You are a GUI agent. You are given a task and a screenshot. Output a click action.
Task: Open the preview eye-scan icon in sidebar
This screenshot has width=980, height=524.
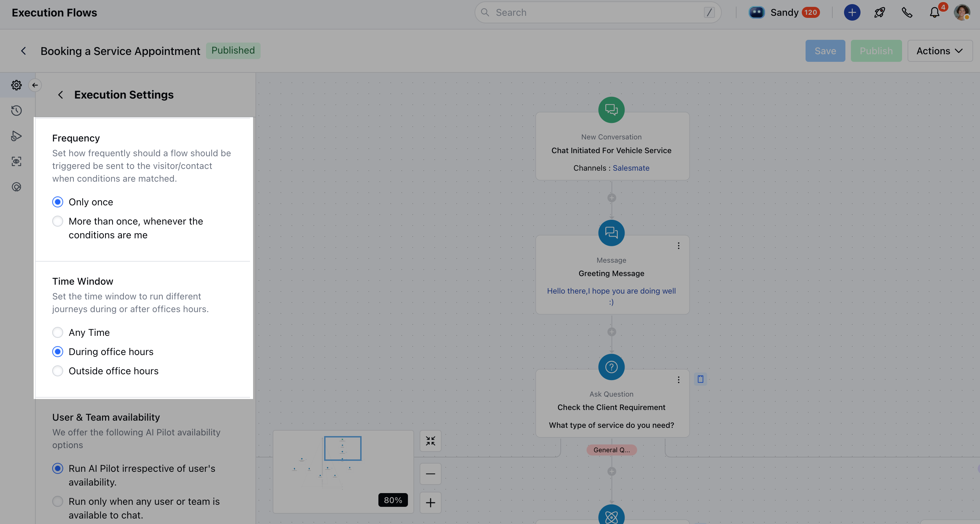click(16, 161)
